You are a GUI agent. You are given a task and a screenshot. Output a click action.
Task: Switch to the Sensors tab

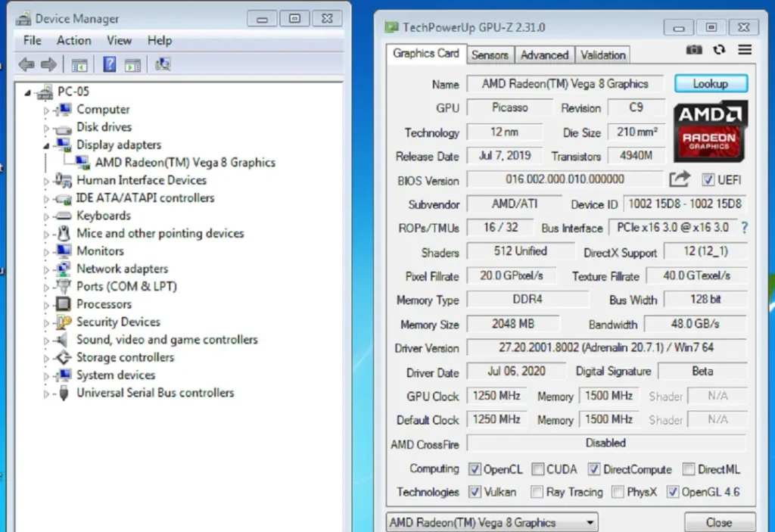click(x=490, y=54)
